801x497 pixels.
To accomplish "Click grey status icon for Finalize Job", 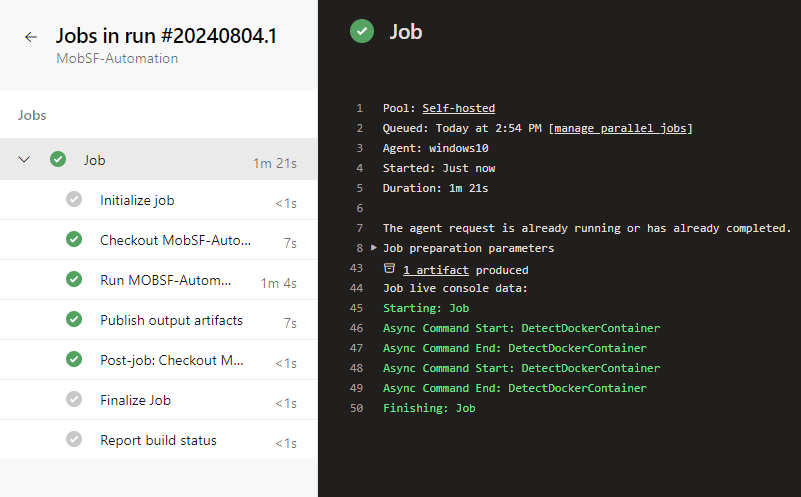I will tap(74, 399).
